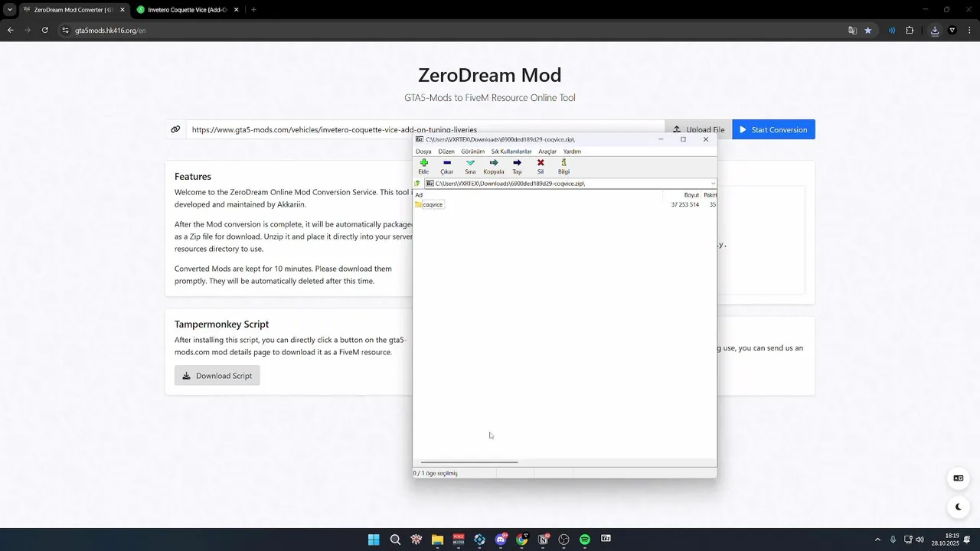
Task: Click the site info icon in address bar
Action: 66,31
